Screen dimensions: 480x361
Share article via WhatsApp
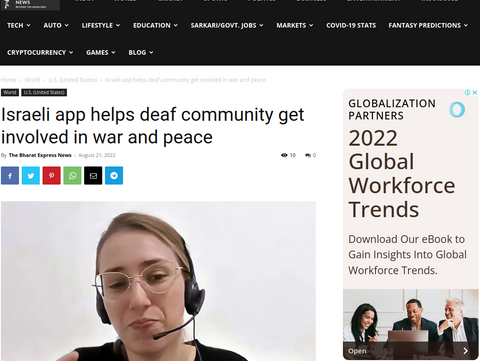tap(72, 176)
